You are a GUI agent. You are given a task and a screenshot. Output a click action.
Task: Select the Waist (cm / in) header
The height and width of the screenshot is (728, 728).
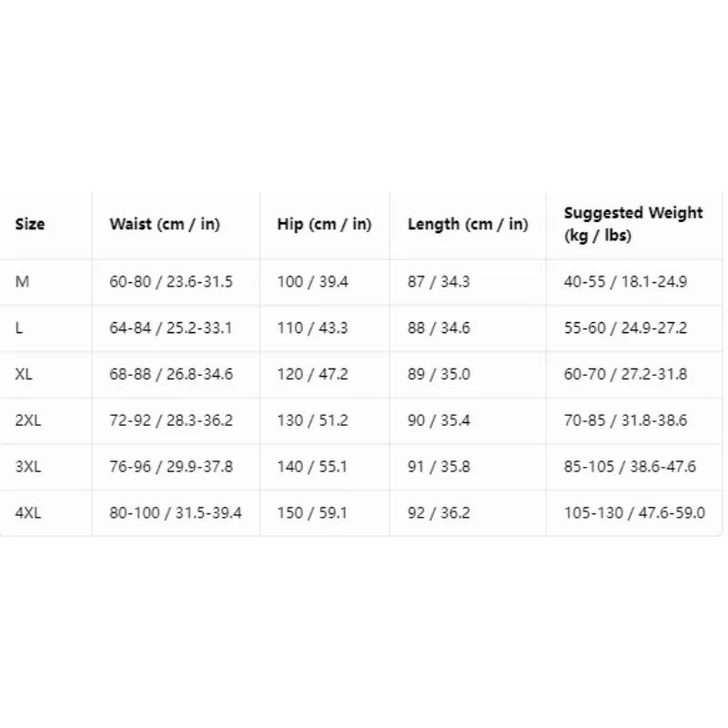(x=165, y=224)
